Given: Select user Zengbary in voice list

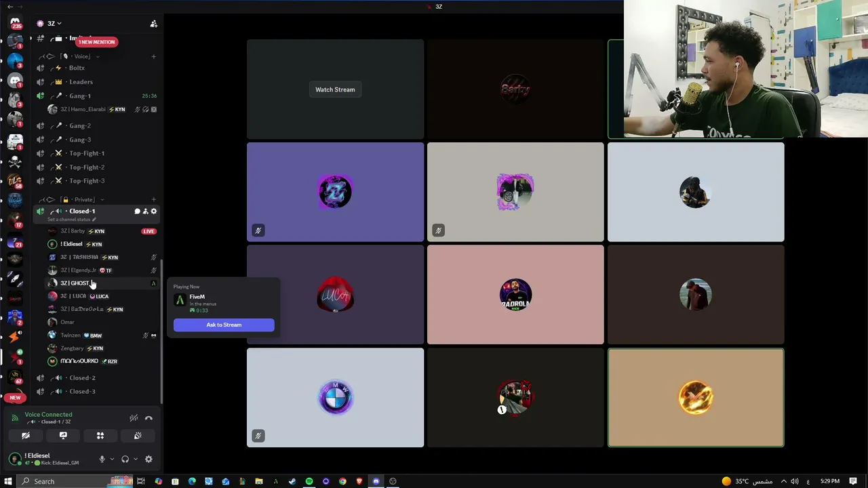Looking at the screenshot, I should point(102,348).
